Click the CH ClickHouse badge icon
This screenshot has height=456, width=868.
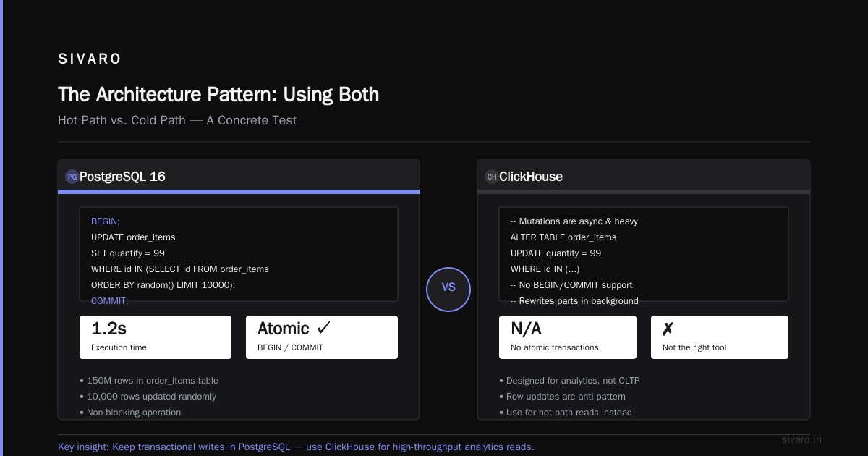pyautogui.click(x=492, y=177)
